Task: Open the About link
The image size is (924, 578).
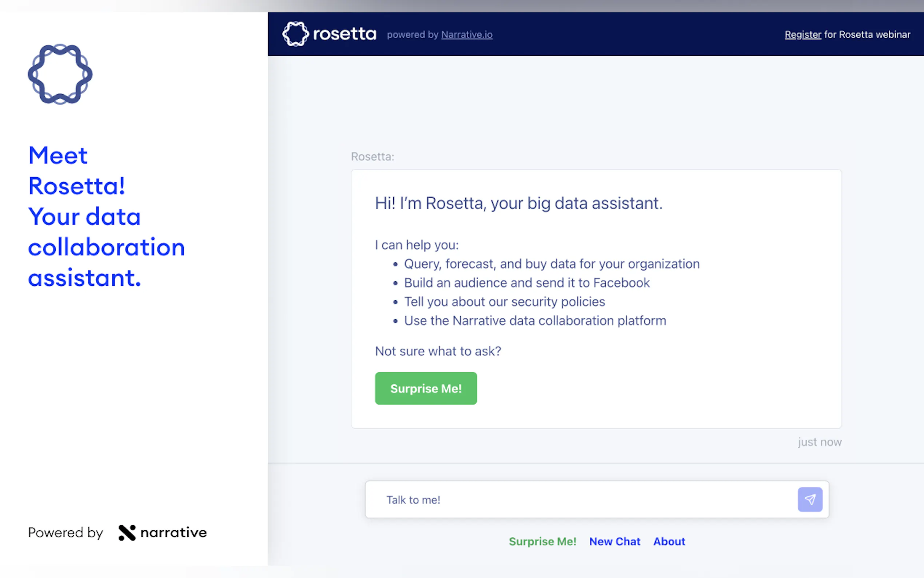Action: [669, 541]
